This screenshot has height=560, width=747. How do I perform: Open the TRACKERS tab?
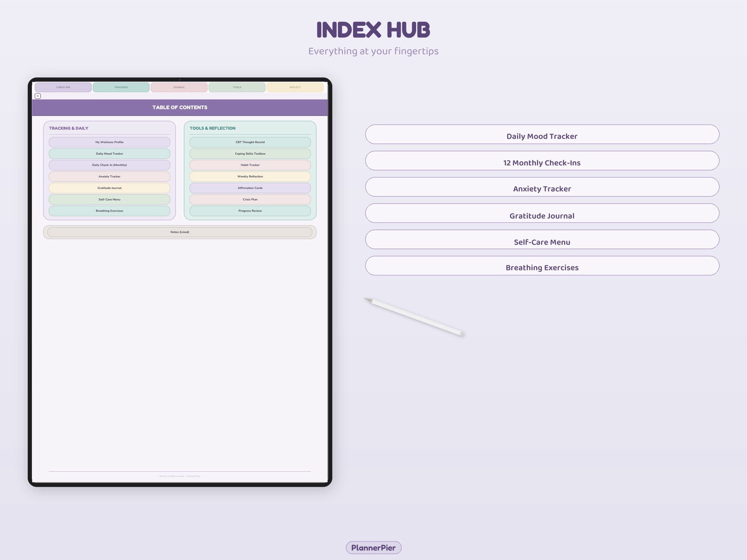121,87
